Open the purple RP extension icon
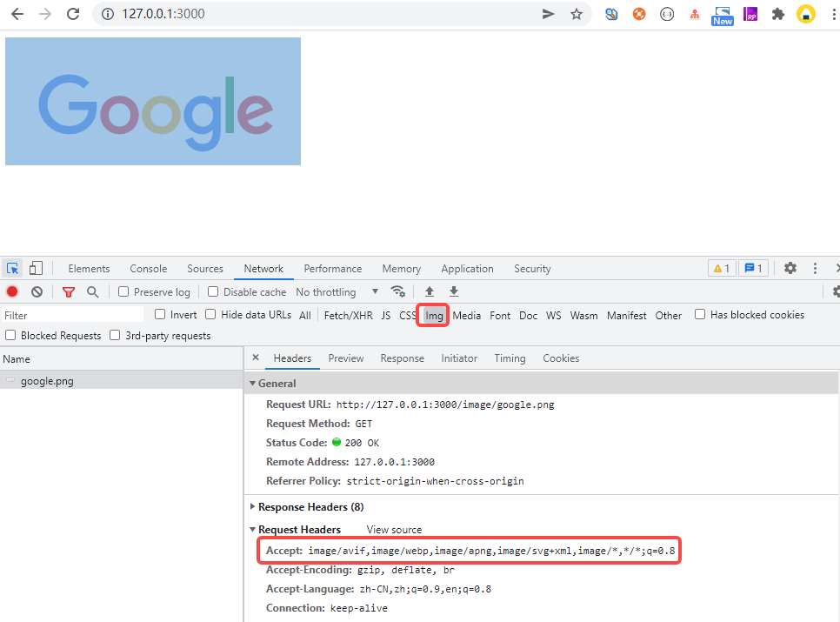Screen dimensions: 840x622 coord(750,14)
